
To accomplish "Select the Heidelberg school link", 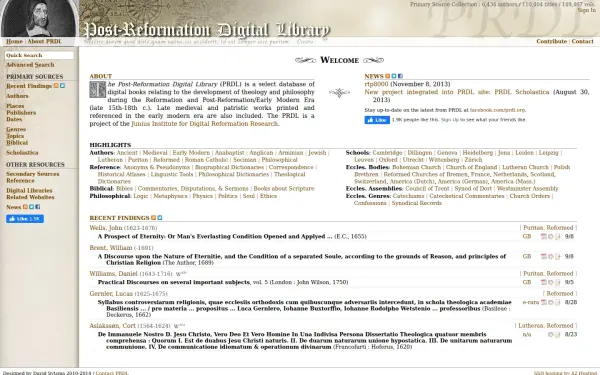I will coord(478,153).
